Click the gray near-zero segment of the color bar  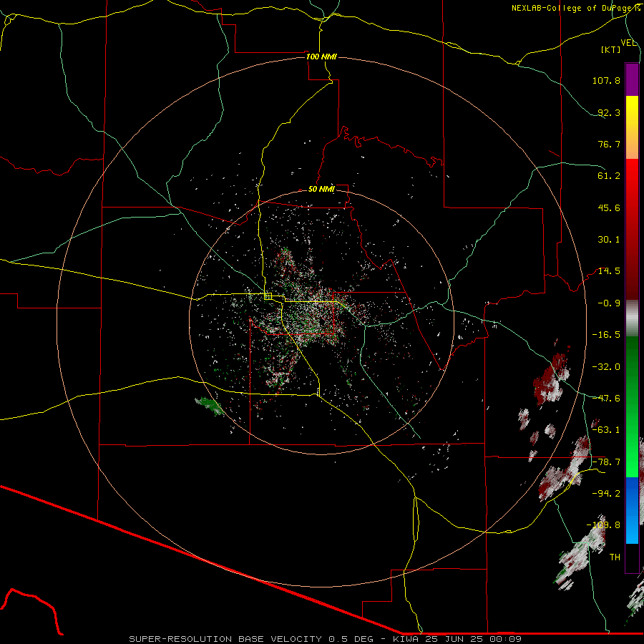point(632,318)
